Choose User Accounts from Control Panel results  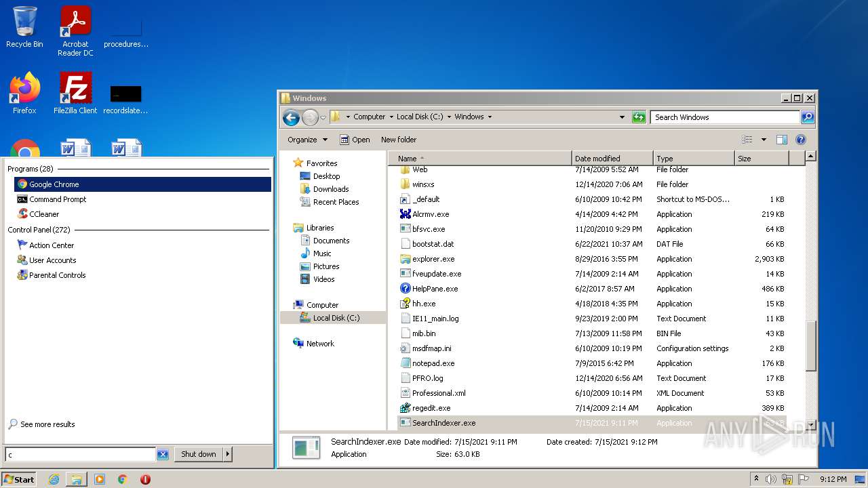(x=52, y=260)
